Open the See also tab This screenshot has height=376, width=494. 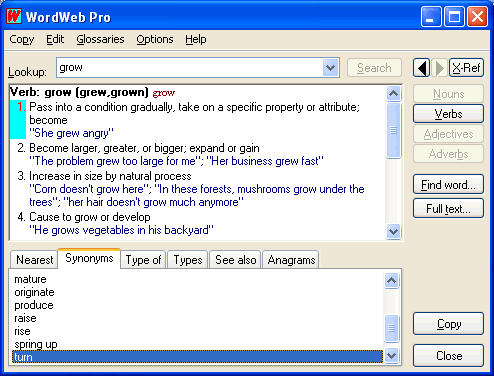coord(236,260)
